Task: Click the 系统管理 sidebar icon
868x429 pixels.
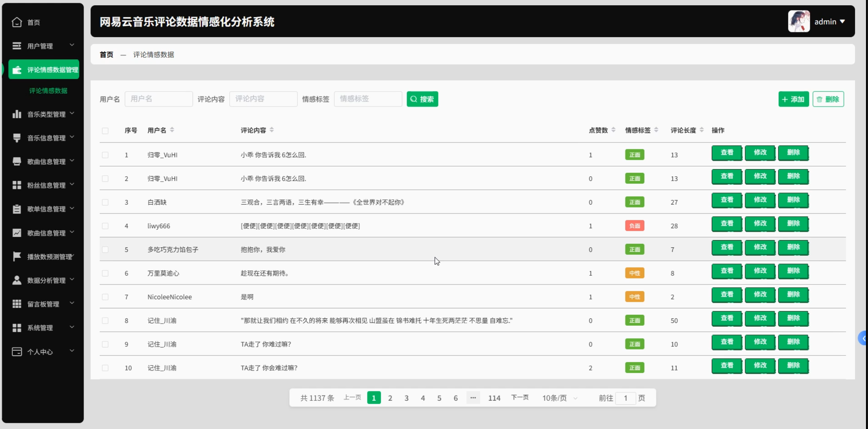Action: [x=17, y=328]
